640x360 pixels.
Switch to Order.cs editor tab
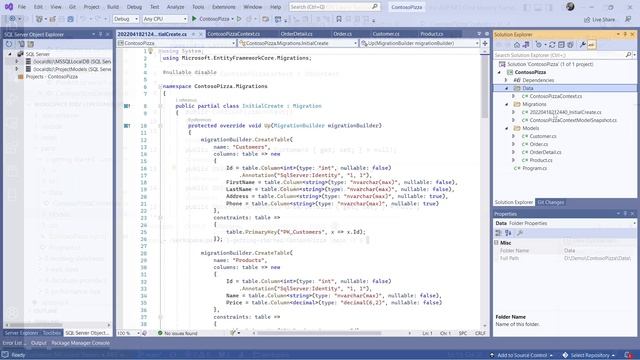click(x=342, y=34)
